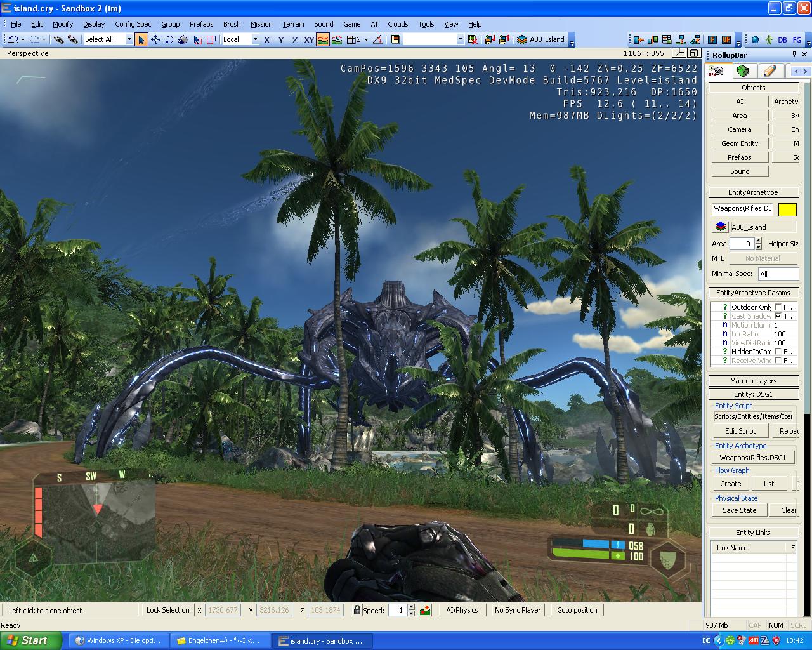
Task: Toggle Snap to Objects and Terrain icon
Action: click(x=337, y=39)
